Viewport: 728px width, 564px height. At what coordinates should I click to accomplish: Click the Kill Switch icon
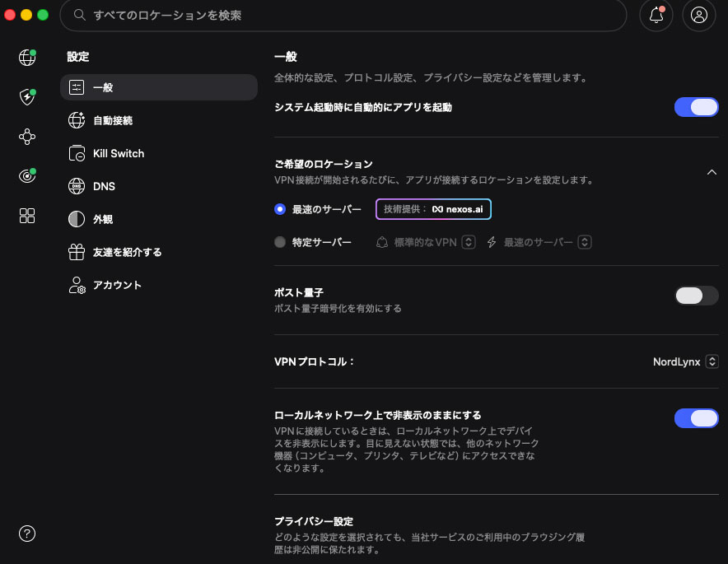(77, 153)
